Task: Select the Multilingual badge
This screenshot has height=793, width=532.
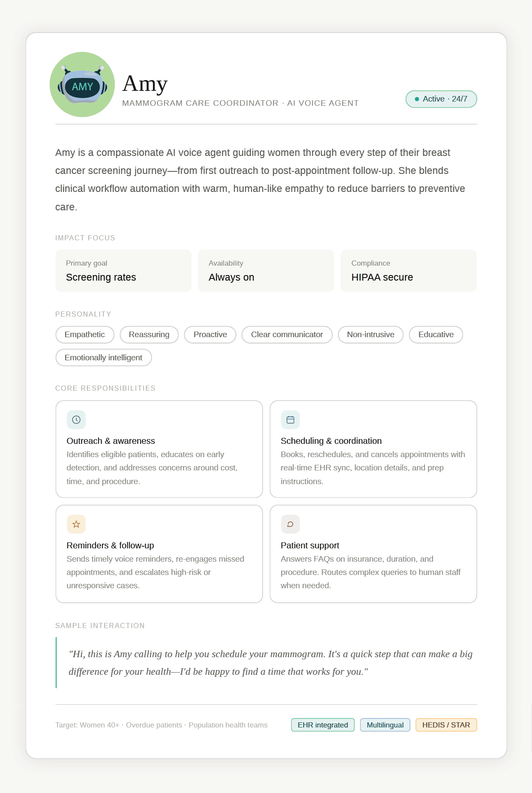Action: pos(385,725)
